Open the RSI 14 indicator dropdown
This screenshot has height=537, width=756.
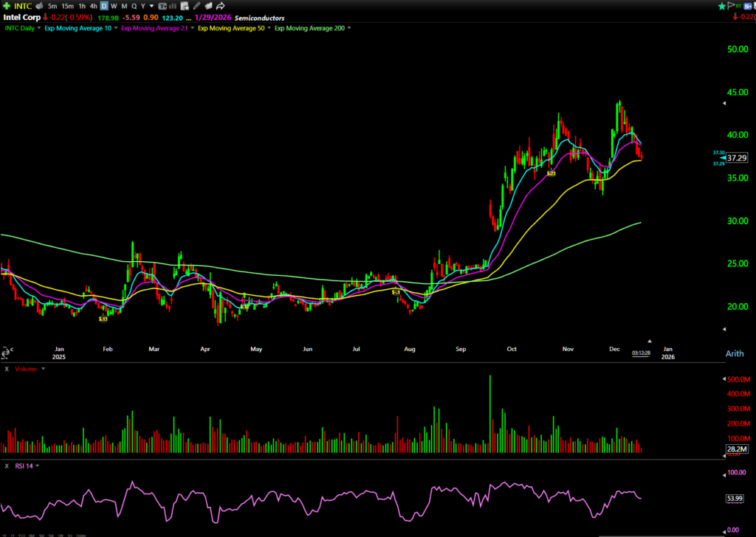37,465
